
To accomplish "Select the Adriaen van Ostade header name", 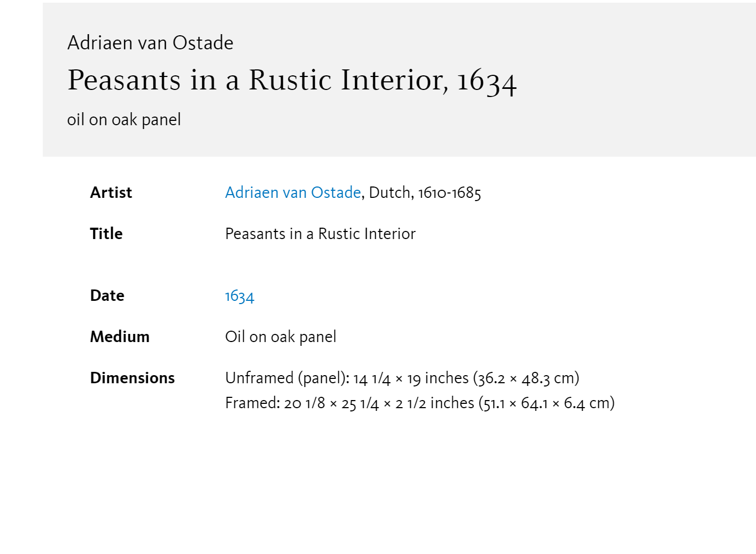I will (x=150, y=42).
